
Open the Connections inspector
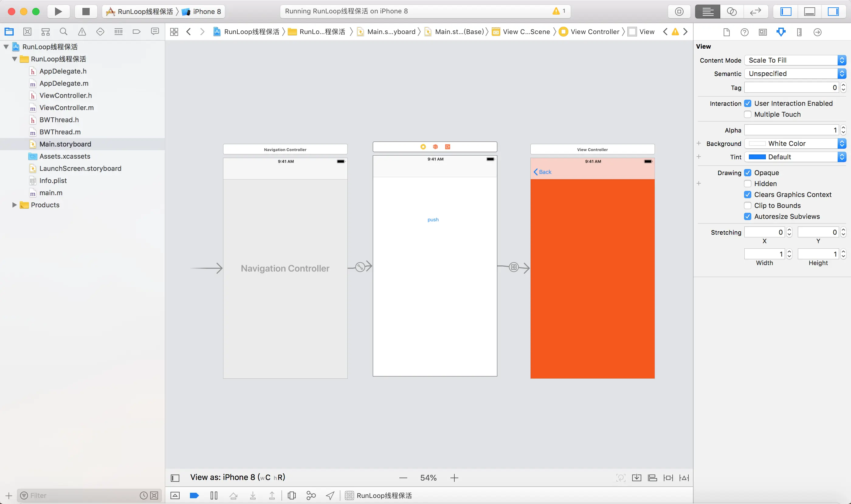point(817,32)
